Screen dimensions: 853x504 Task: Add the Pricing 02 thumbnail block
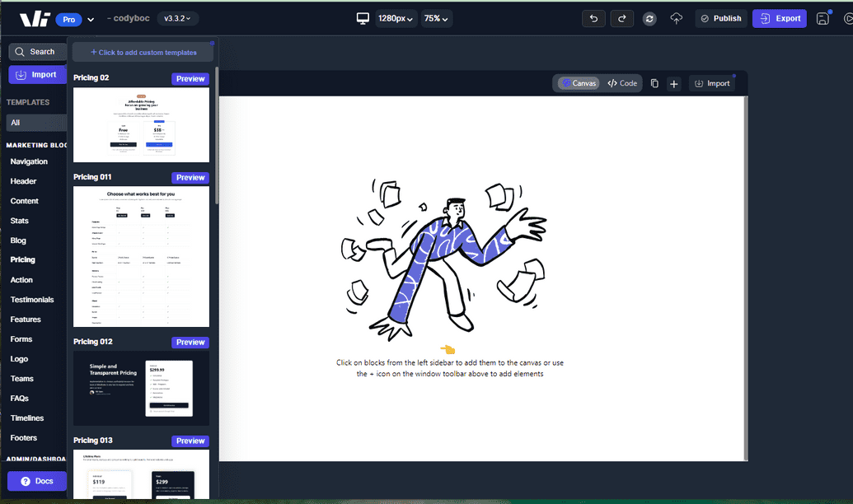coord(142,125)
